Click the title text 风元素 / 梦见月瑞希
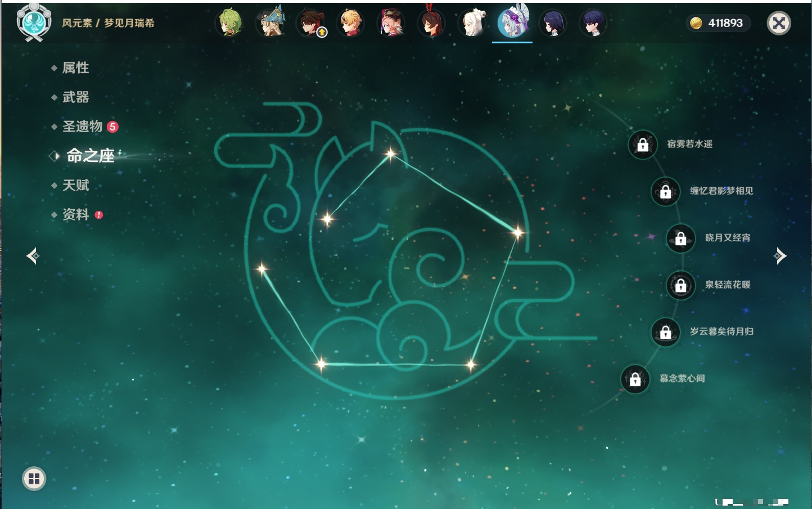Image resolution: width=812 pixels, height=509 pixels. (108, 23)
